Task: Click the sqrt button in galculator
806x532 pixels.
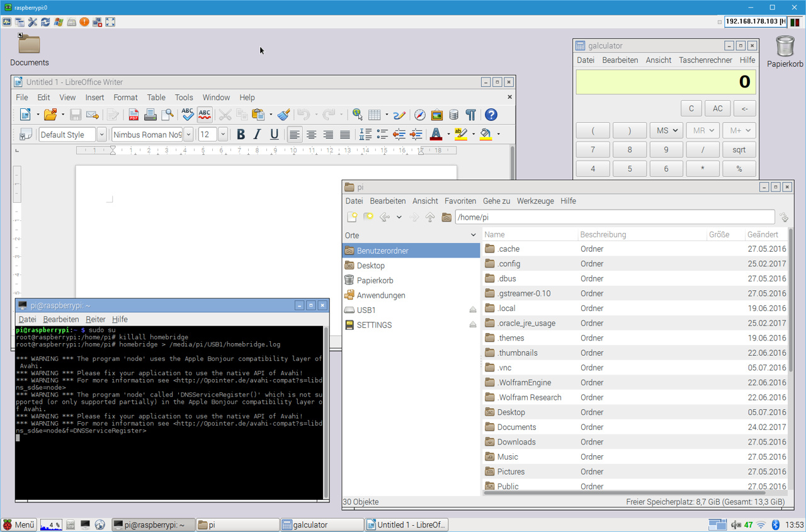Action: [x=739, y=150]
